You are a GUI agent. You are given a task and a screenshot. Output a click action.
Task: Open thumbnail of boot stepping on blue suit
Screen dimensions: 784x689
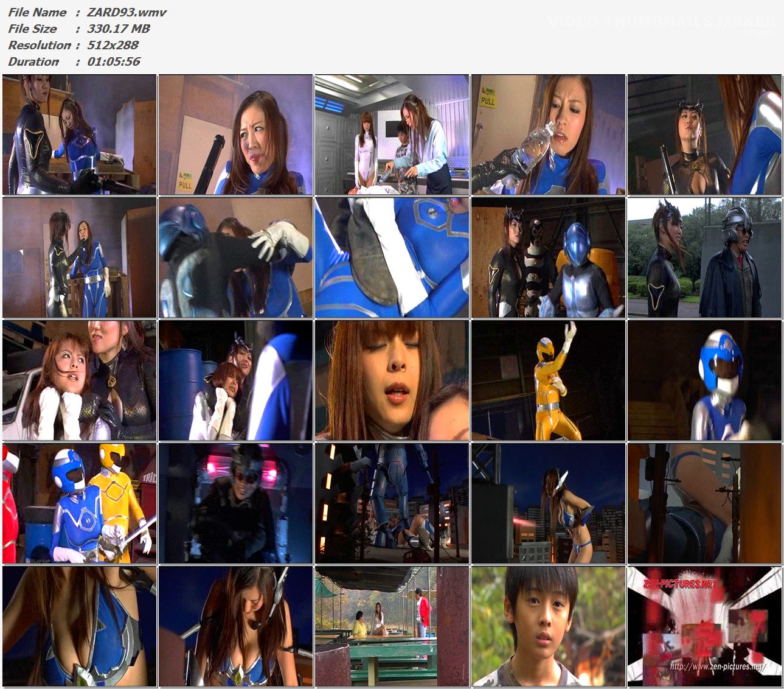click(392, 257)
